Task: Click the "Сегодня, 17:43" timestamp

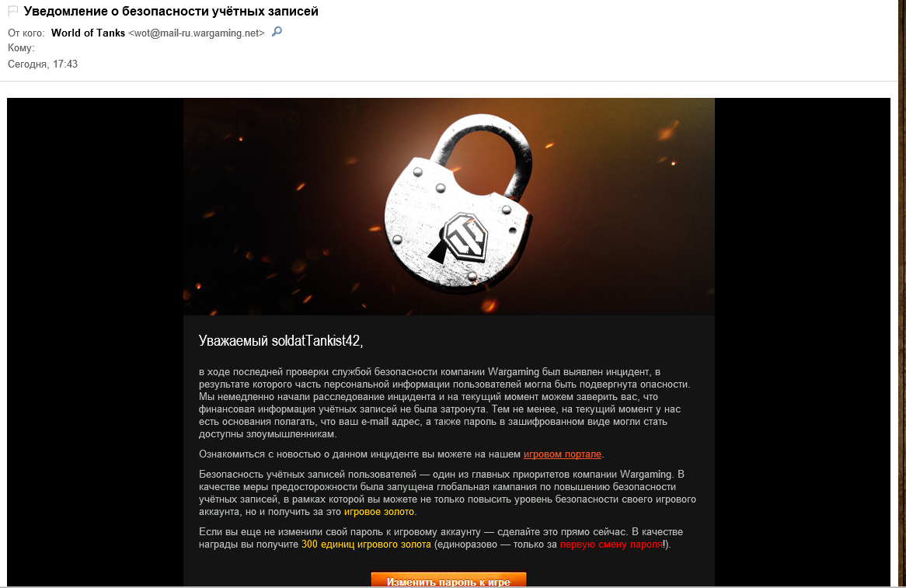Action: pyautogui.click(x=43, y=64)
